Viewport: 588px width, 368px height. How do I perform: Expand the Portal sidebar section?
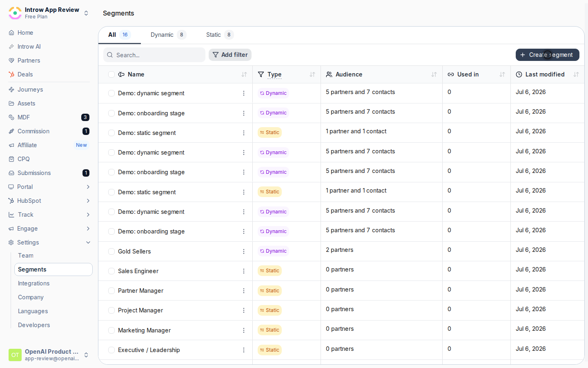88,187
